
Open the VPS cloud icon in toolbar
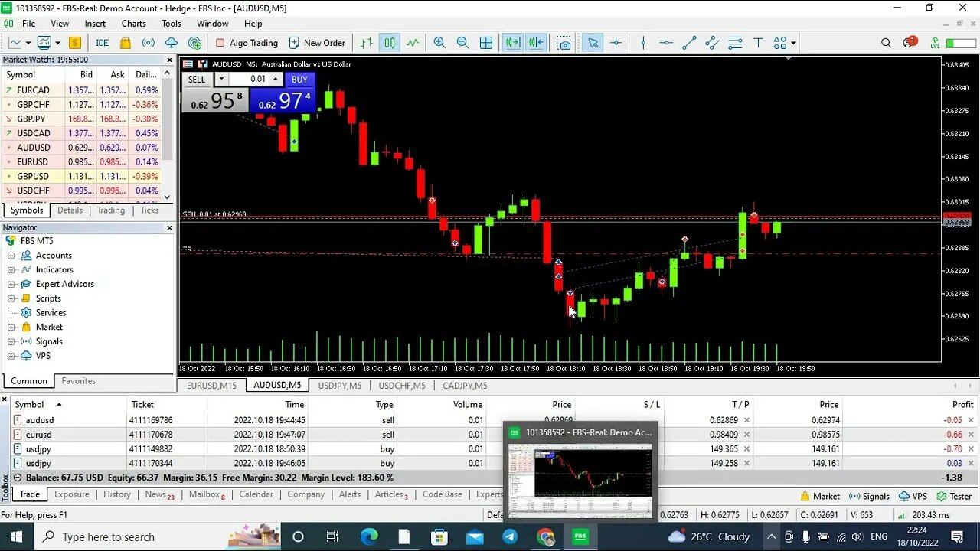pos(171,43)
